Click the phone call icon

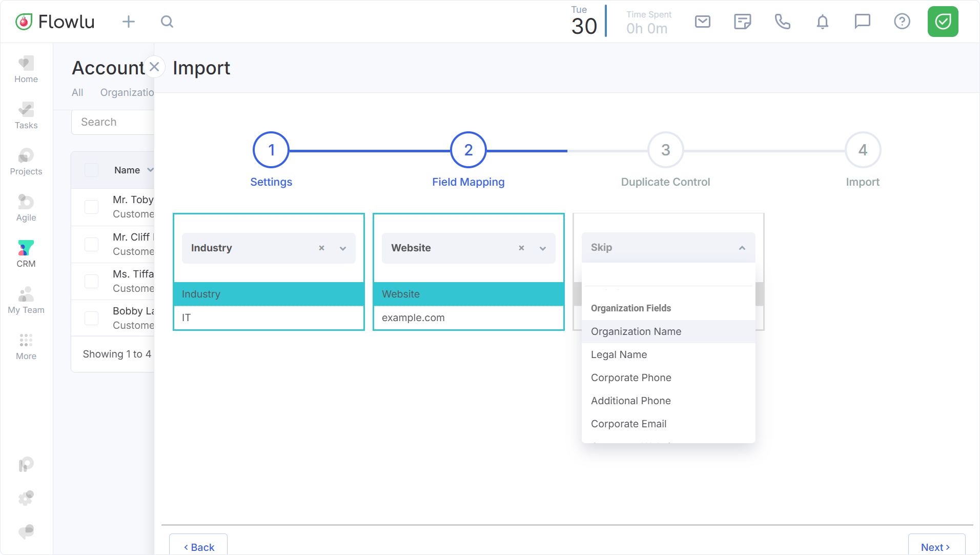(x=782, y=22)
